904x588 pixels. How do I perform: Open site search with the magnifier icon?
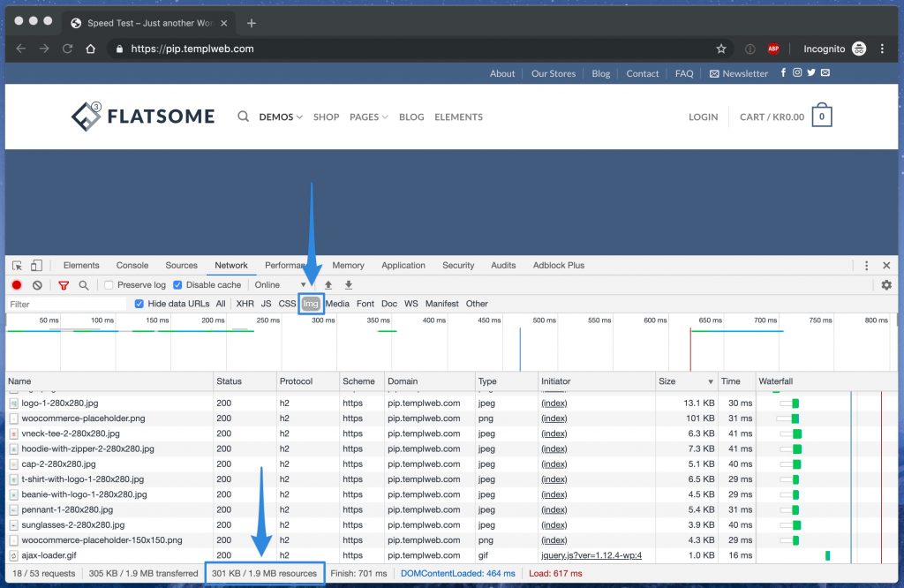tap(244, 117)
